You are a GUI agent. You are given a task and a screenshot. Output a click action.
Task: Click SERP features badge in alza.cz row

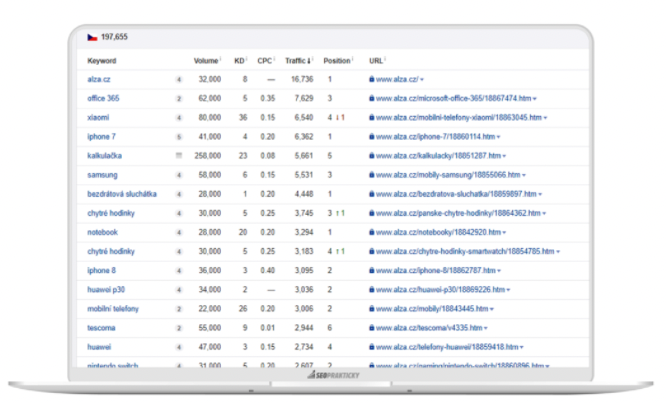(179, 79)
